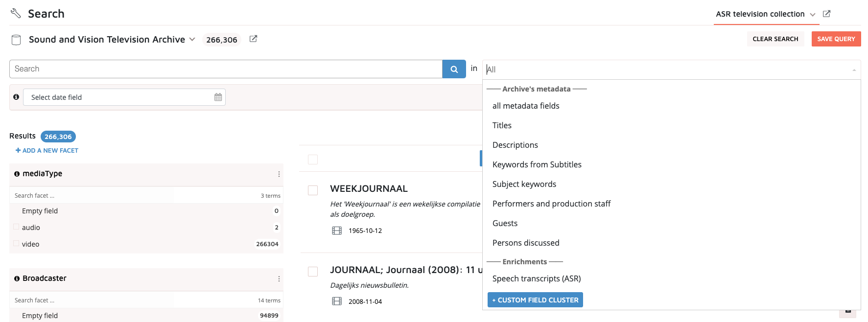Click the Custom Field Cluster button
Viewport: 868px width, 322px height.
(x=535, y=300)
